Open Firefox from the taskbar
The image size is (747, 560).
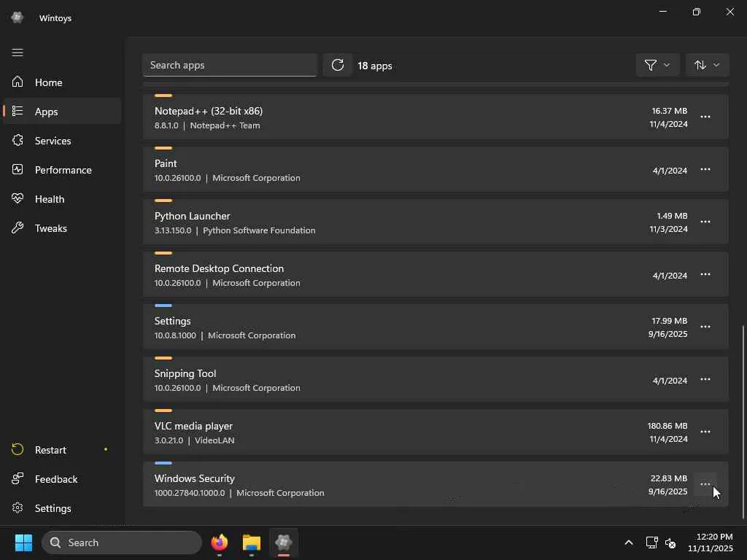[x=220, y=542]
